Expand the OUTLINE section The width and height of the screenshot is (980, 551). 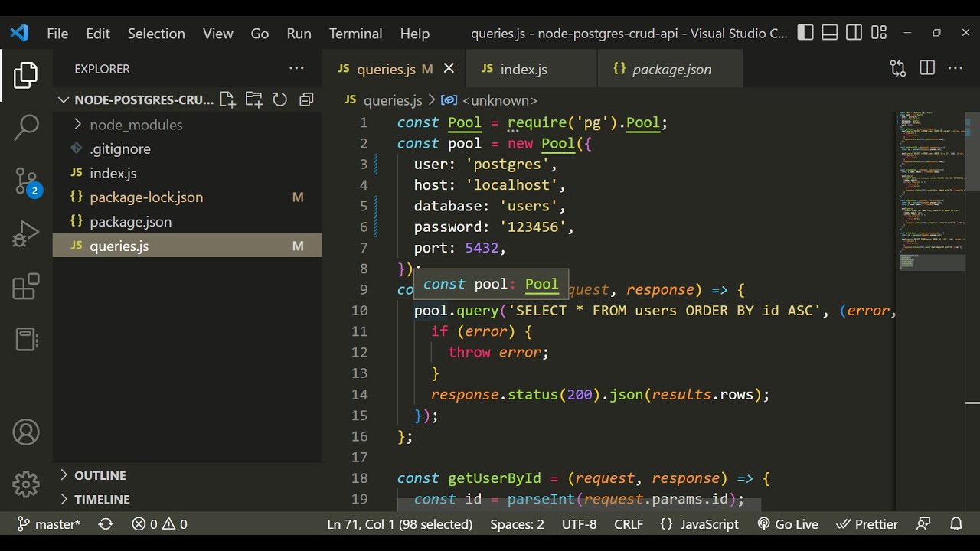tap(100, 475)
